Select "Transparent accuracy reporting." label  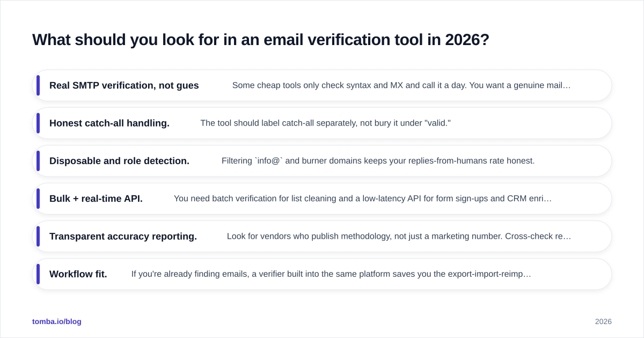123,236
